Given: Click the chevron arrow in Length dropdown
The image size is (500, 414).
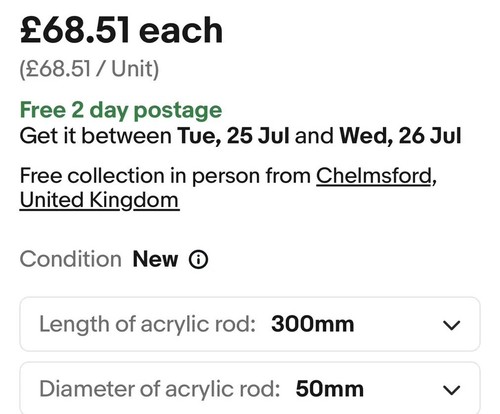Looking at the screenshot, I should [x=452, y=325].
